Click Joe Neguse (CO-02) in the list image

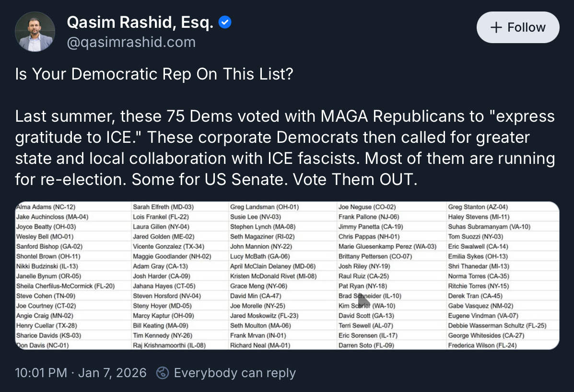(x=367, y=207)
